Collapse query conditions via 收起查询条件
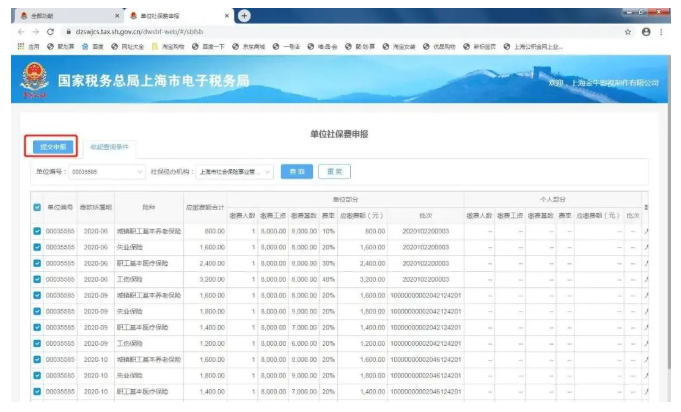The width and height of the screenshot is (681, 412). click(x=109, y=146)
